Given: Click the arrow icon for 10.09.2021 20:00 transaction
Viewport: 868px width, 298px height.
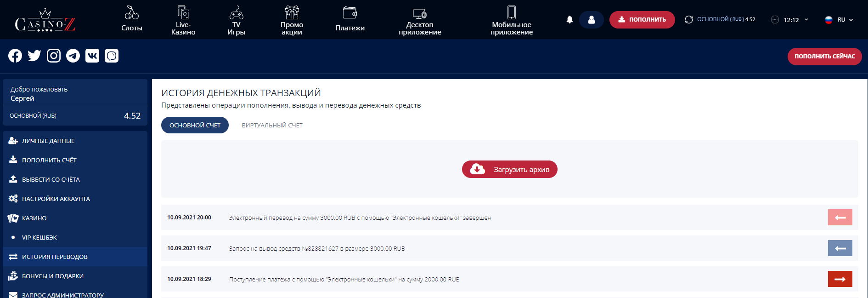Looking at the screenshot, I should coord(840,218).
